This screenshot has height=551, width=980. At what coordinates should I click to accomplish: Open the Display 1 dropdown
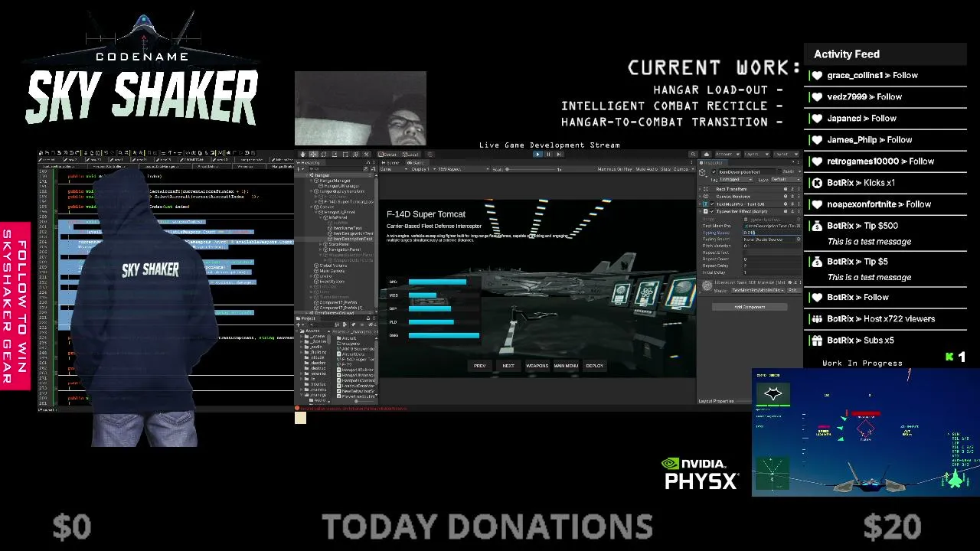pyautogui.click(x=422, y=169)
